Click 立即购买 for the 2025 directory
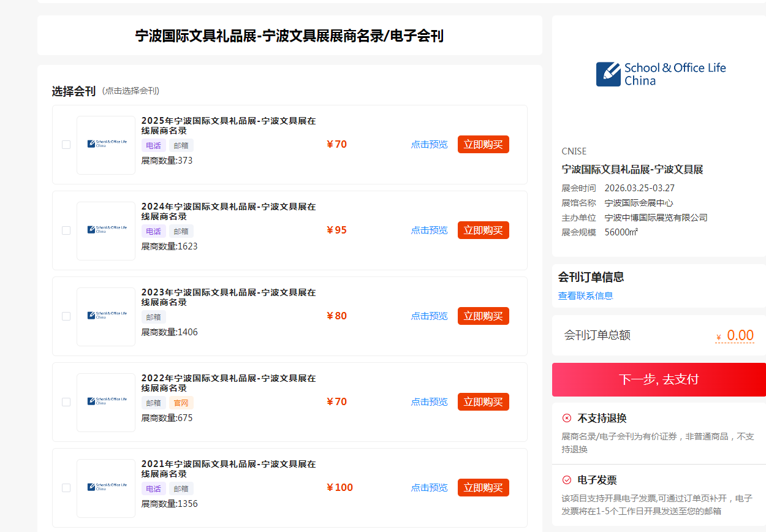The height and width of the screenshot is (532, 766). coord(483,145)
